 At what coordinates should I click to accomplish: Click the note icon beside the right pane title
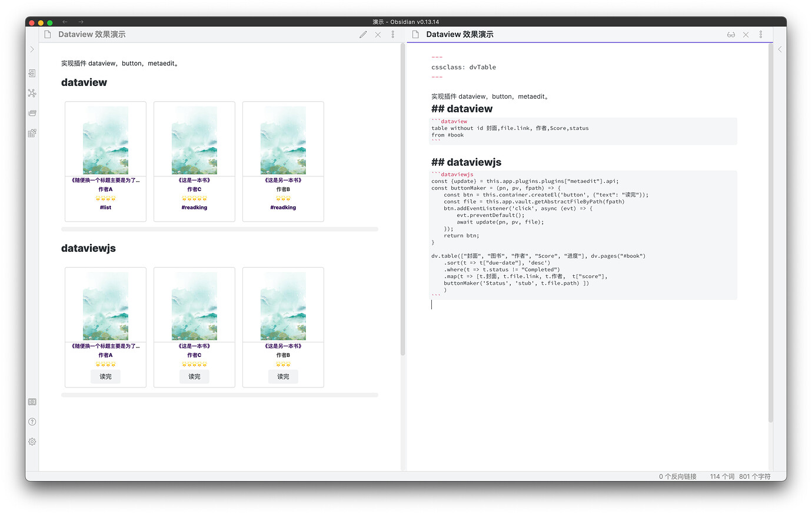pos(415,34)
